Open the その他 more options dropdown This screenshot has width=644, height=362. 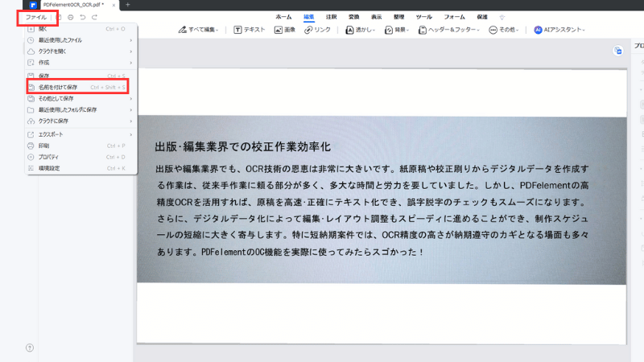pyautogui.click(x=504, y=30)
